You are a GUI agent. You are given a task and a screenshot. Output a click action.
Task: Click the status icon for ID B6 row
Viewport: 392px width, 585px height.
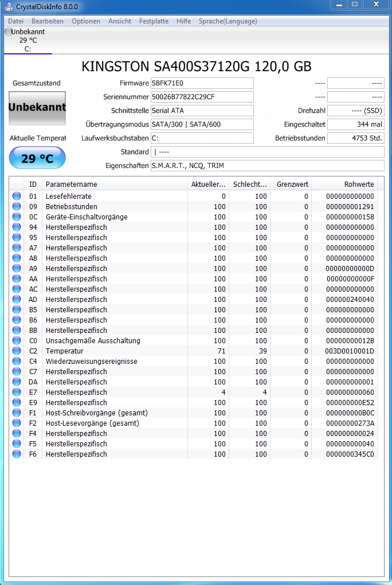click(17, 320)
